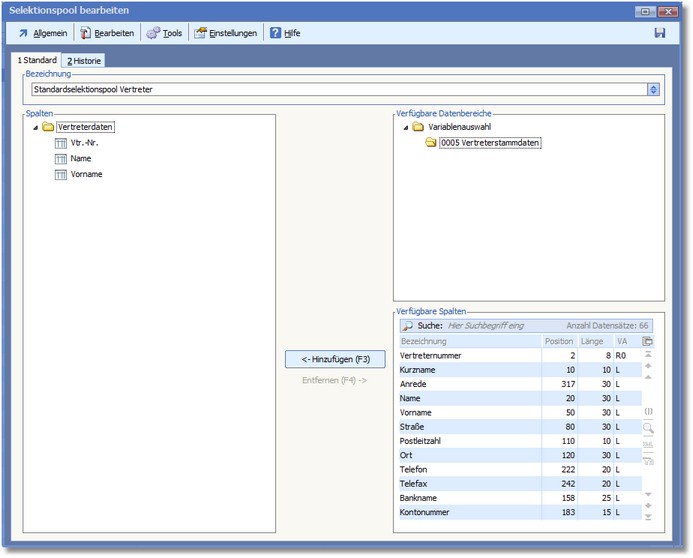The width and height of the screenshot is (693, 558).
Task: Collapse the Variablenauswahl tree node
Action: 406,127
